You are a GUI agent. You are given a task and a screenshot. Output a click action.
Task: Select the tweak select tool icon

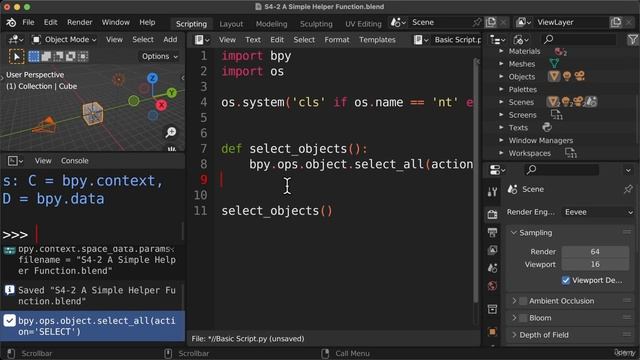[16, 56]
